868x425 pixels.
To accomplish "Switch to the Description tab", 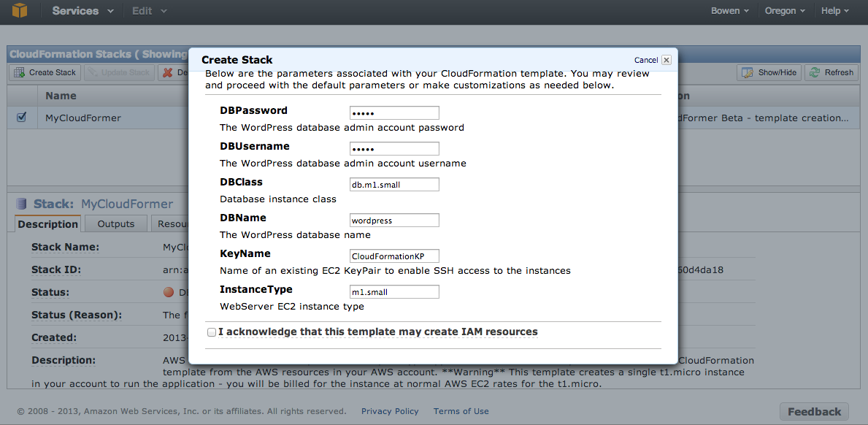I will pyautogui.click(x=47, y=224).
